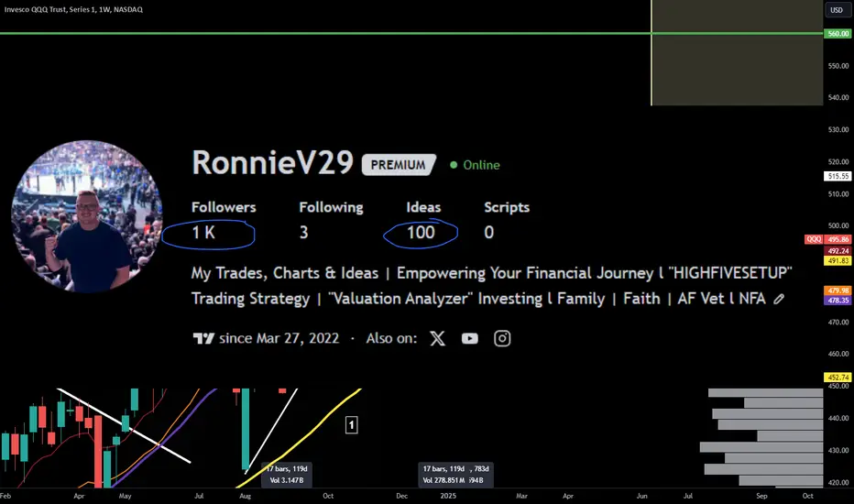This screenshot has width=854, height=504.
Task: Click the green Online status indicator
Action: pos(475,165)
